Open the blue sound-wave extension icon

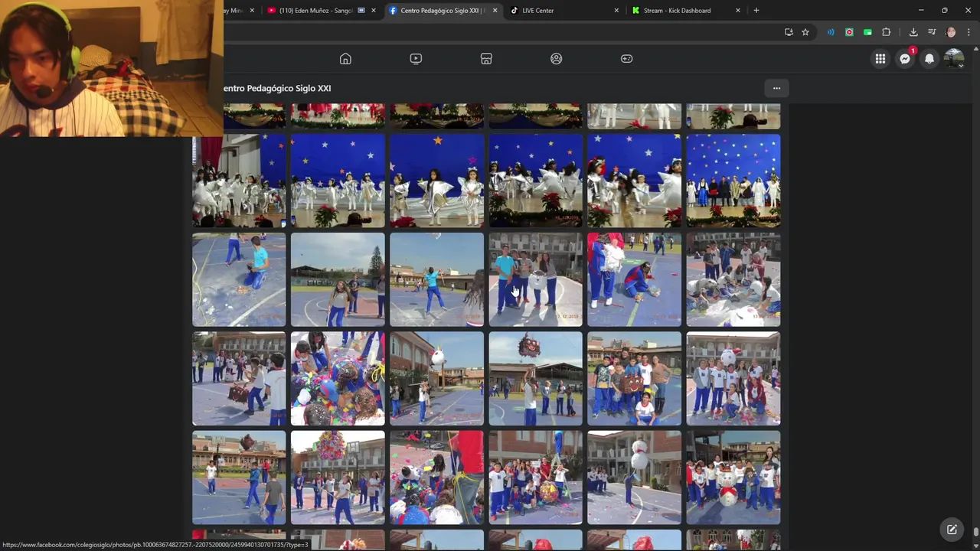831,32
